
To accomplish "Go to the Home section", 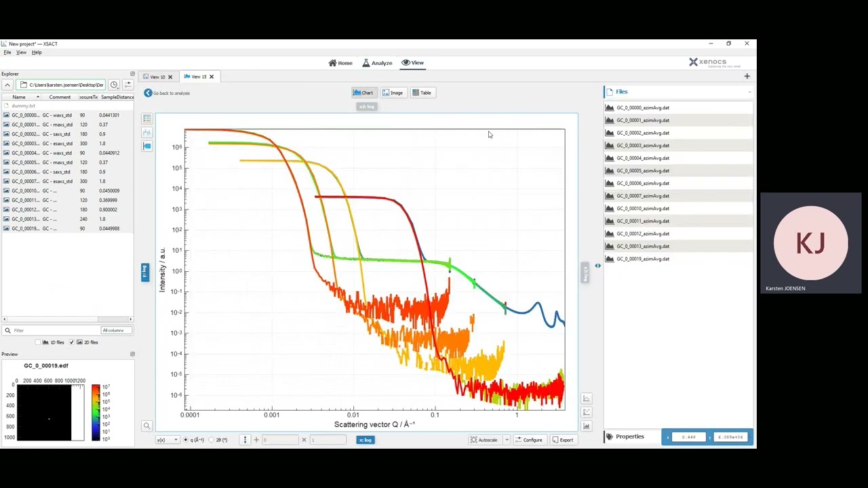I will tap(340, 63).
